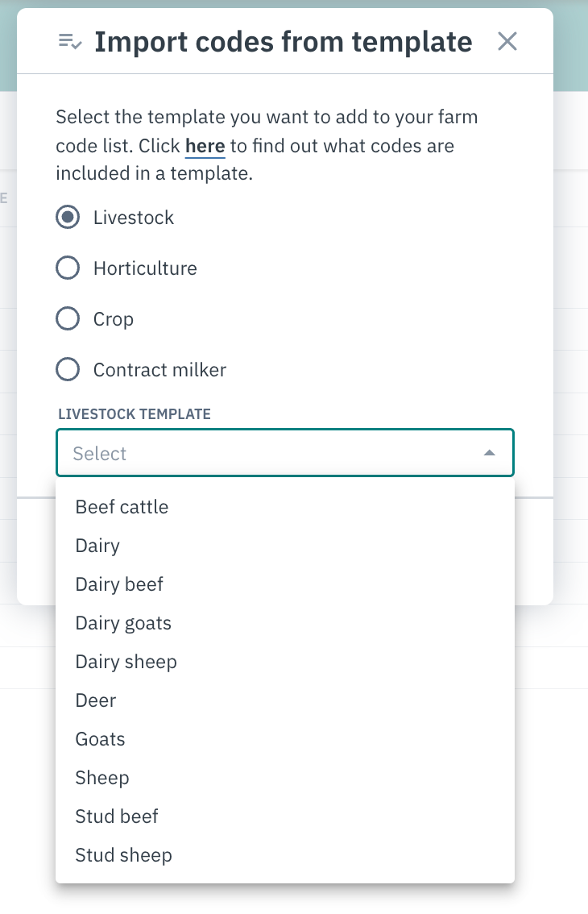Image resolution: width=588 pixels, height=914 pixels.
Task: Choose Stud sheep template option
Action: pyautogui.click(x=285, y=855)
